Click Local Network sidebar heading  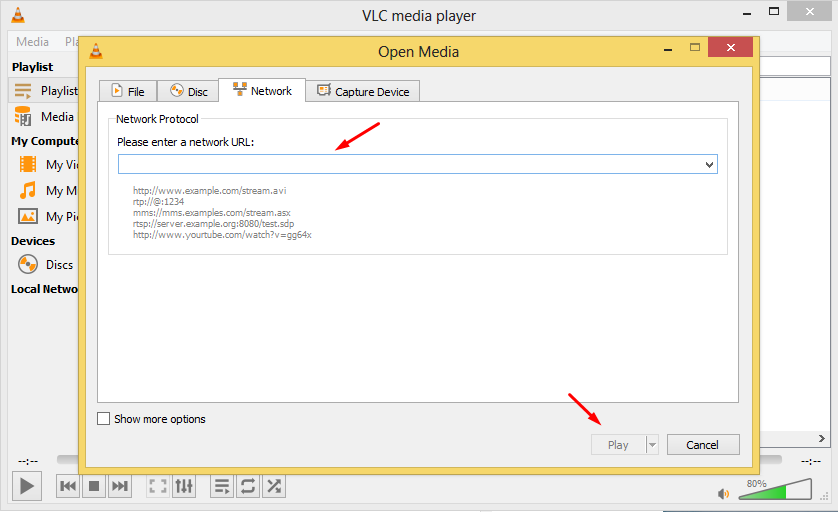pos(44,289)
